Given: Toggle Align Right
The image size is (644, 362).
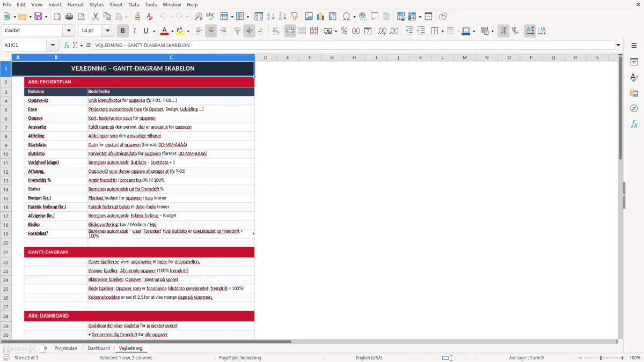Looking at the screenshot, I should pos(223,31).
